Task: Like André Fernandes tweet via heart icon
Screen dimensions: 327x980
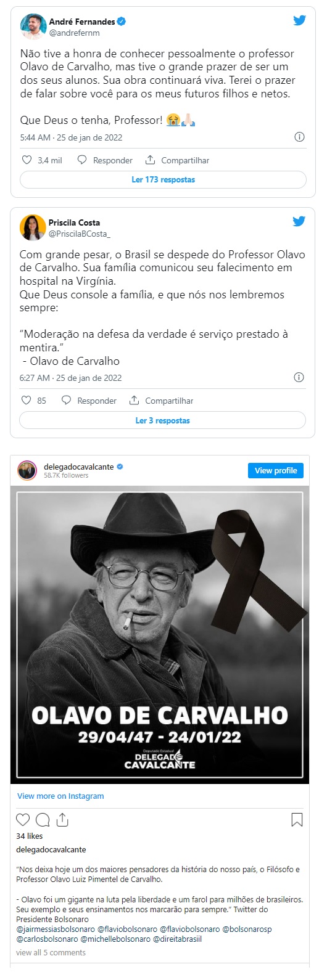Action: (27, 160)
